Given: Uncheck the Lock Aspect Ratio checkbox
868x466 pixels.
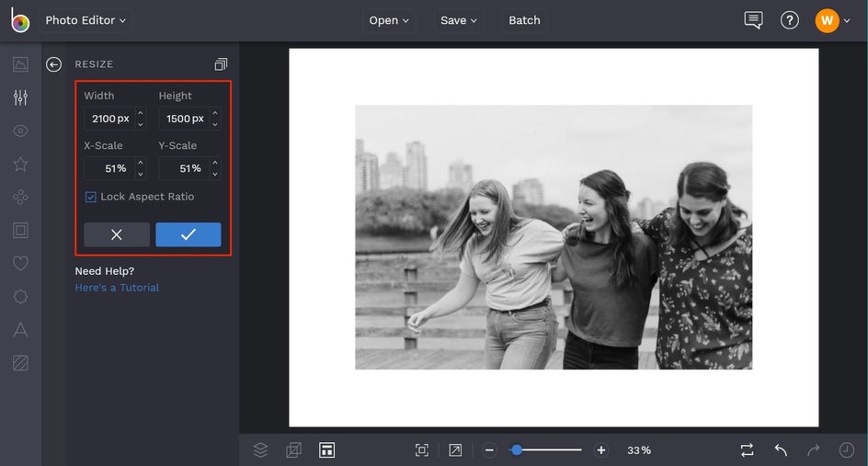Looking at the screenshot, I should point(90,197).
